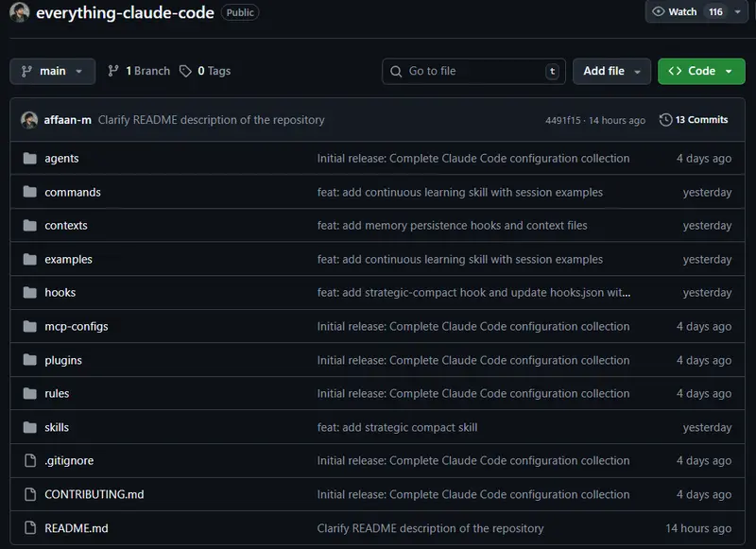The image size is (756, 549).
Task: Open the hooks folder
Action: [x=60, y=292]
